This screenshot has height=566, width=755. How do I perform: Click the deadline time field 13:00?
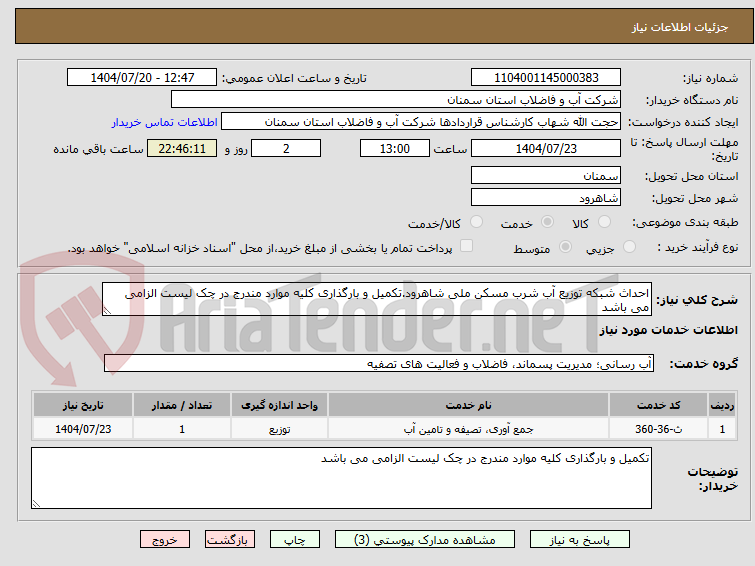(x=394, y=148)
